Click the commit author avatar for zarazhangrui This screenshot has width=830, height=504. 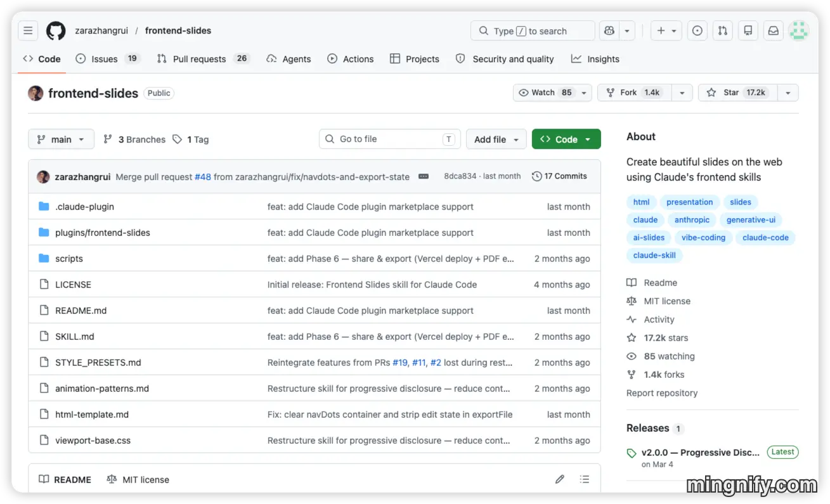click(43, 177)
